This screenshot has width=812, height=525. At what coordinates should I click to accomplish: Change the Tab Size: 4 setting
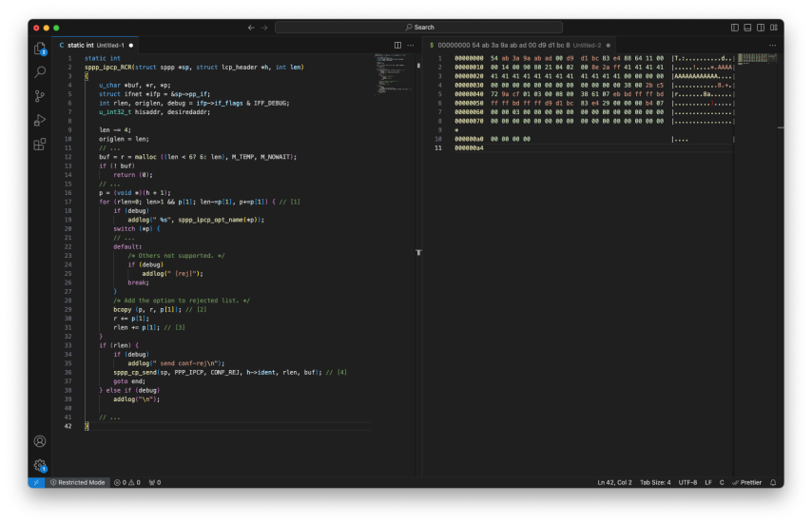655,482
